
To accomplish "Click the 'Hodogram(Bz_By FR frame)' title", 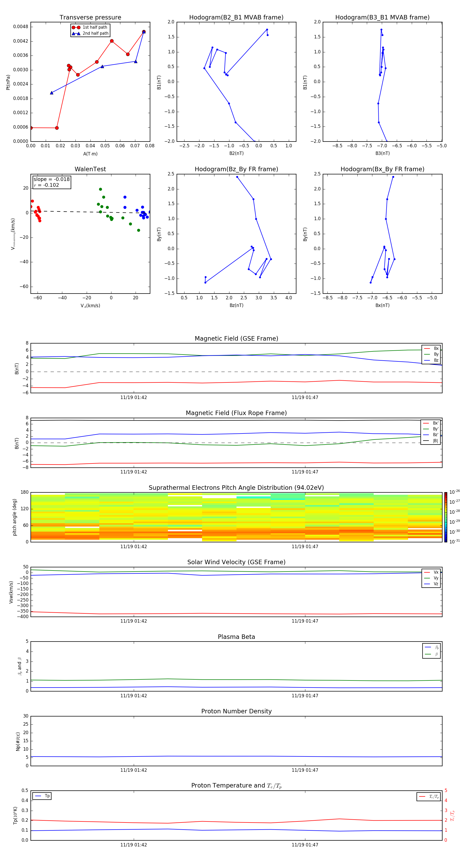I will (x=236, y=169).
